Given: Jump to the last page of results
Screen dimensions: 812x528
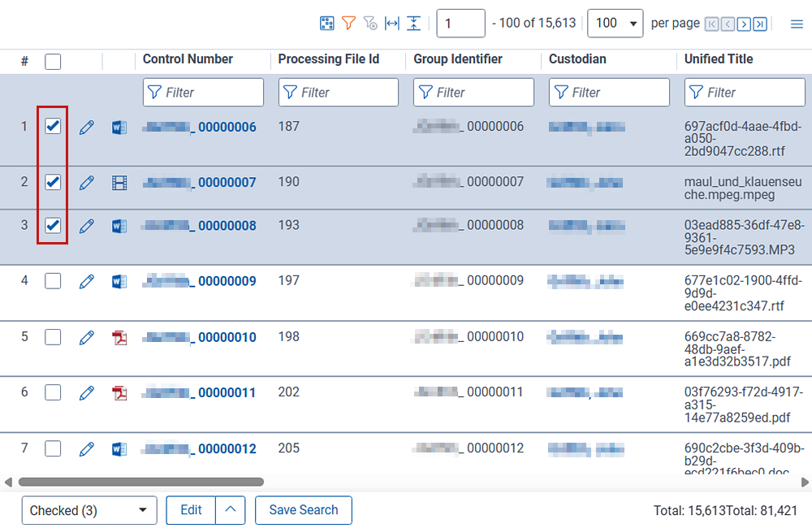Looking at the screenshot, I should (759, 24).
